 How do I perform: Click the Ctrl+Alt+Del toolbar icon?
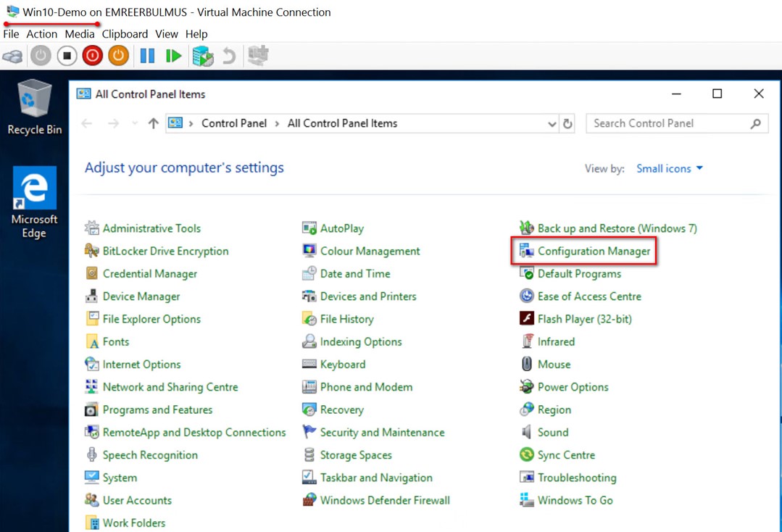[x=12, y=56]
